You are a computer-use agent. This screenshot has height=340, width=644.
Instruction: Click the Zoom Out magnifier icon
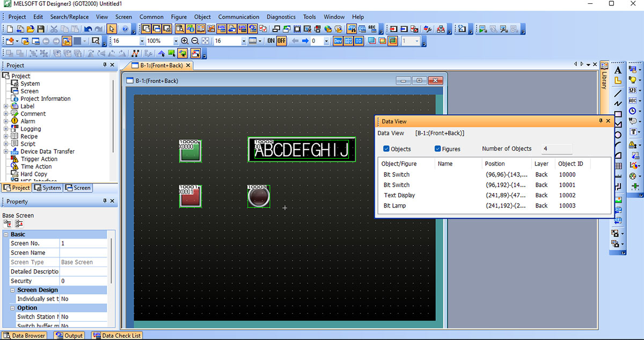pyautogui.click(x=195, y=41)
